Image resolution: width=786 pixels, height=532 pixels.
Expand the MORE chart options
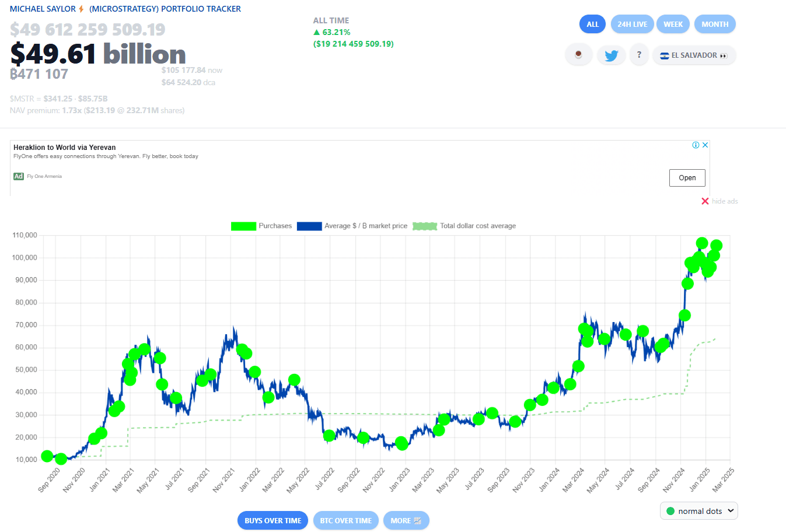[406, 520]
